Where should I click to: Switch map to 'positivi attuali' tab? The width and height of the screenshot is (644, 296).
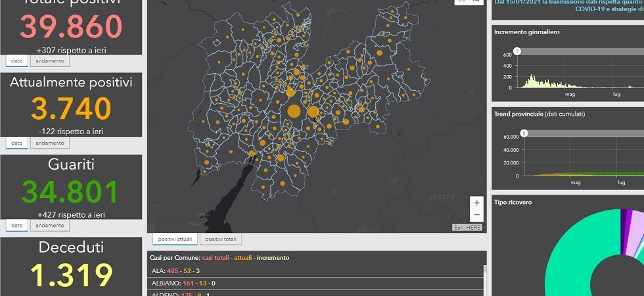(x=175, y=239)
